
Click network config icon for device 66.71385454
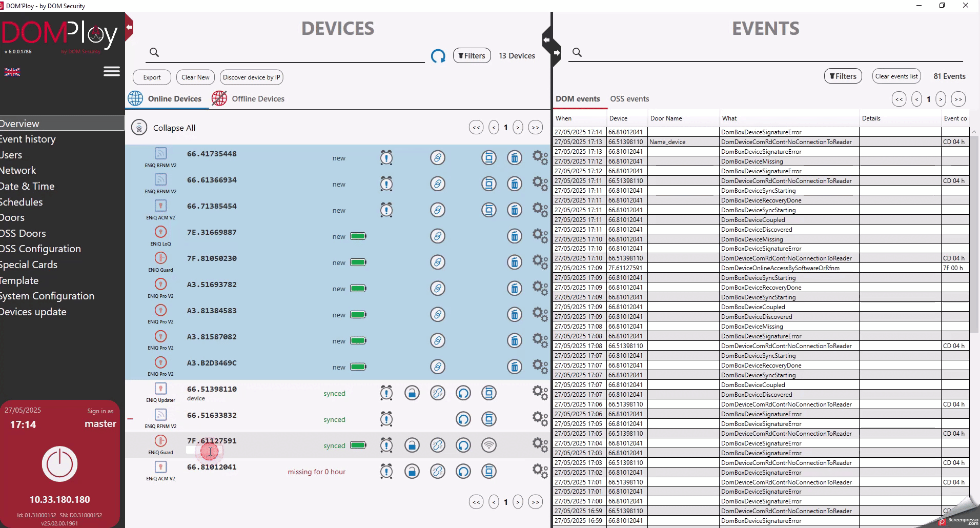(489, 210)
